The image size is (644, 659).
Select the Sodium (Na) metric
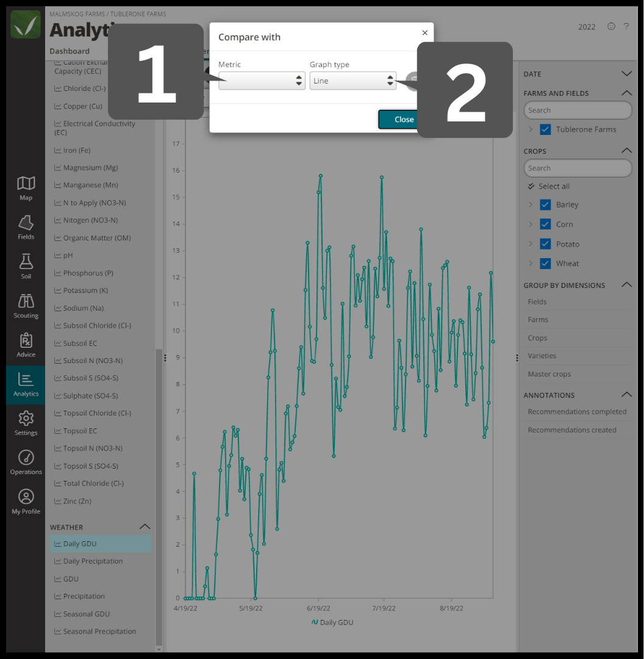pos(79,308)
